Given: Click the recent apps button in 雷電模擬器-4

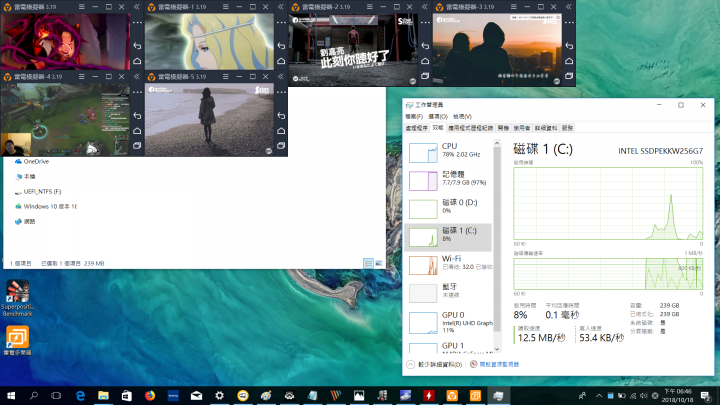Looking at the screenshot, I should pyautogui.click(x=137, y=146).
